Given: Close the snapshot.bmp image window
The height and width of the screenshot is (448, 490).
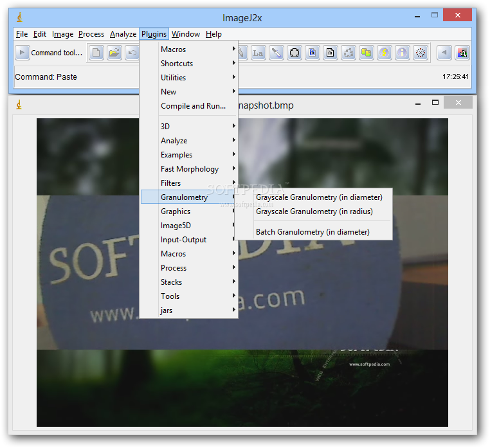Looking at the screenshot, I should 458,102.
